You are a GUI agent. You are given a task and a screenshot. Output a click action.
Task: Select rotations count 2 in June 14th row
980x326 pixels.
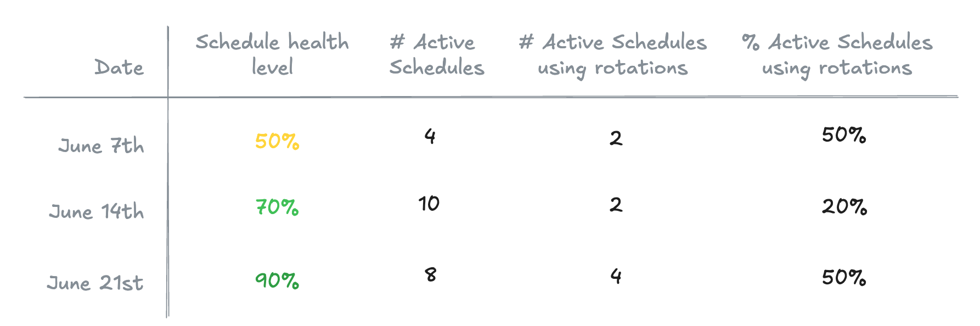point(616,205)
